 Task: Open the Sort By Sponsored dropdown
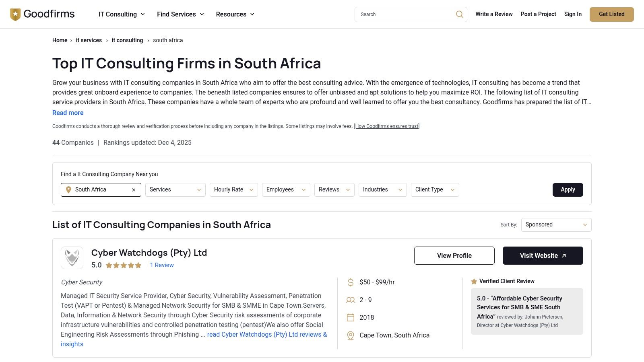pos(556,225)
